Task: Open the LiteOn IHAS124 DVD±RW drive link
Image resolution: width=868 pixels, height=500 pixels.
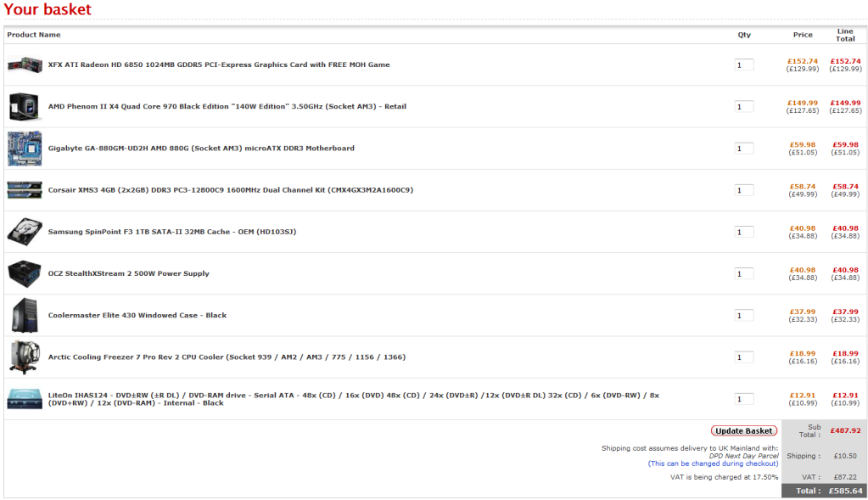Action: pos(353,399)
